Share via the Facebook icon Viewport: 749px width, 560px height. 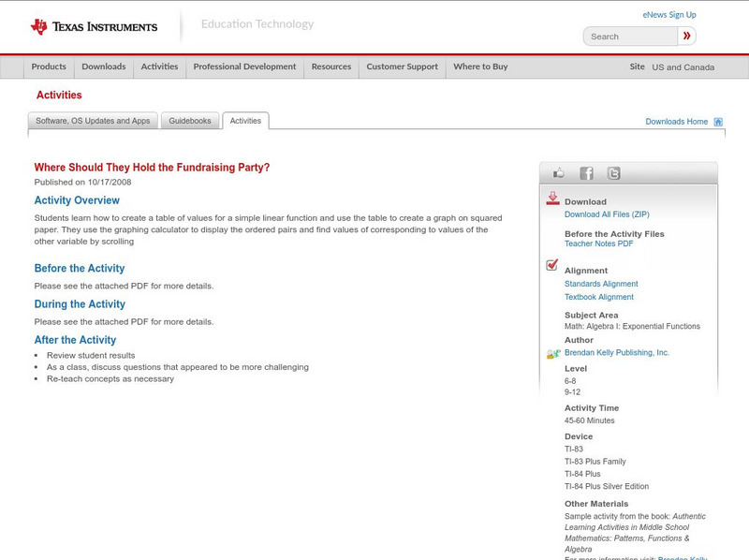click(x=586, y=173)
